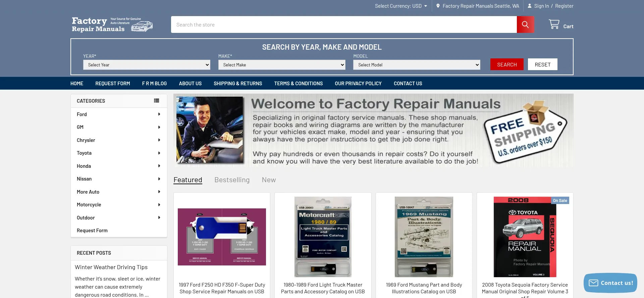The image size is (644, 298).
Task: Open the Request Form menu item
Action: tap(113, 83)
